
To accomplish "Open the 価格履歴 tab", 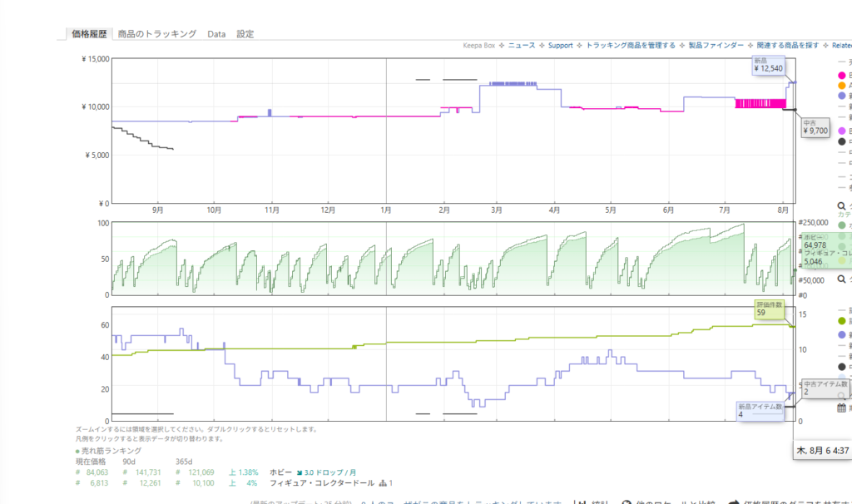I will (x=89, y=33).
